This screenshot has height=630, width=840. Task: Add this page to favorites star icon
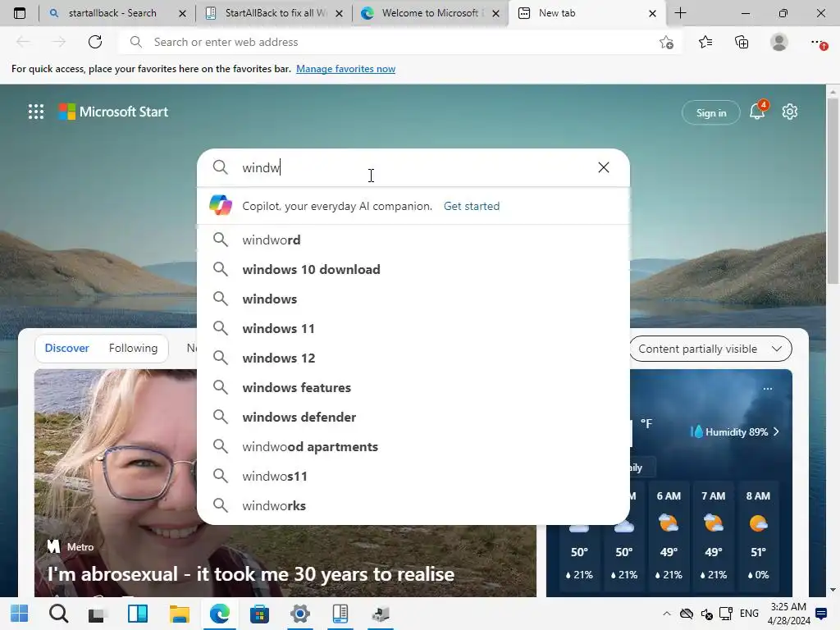coord(666,42)
